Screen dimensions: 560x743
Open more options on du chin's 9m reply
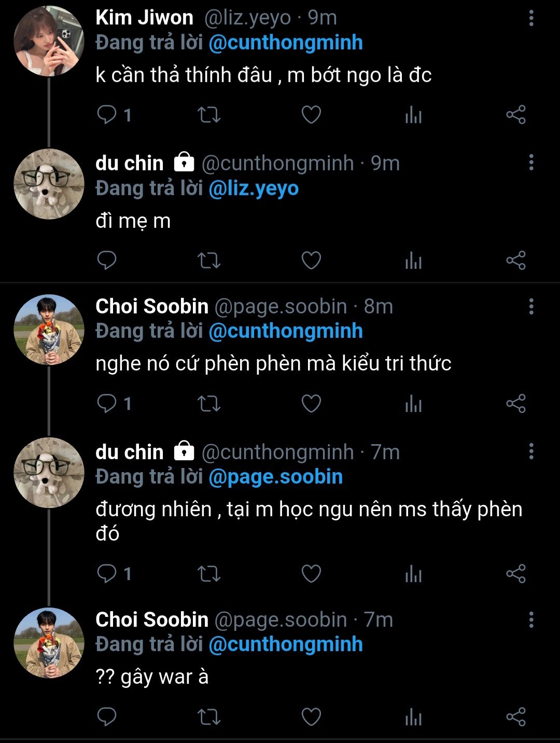531,163
